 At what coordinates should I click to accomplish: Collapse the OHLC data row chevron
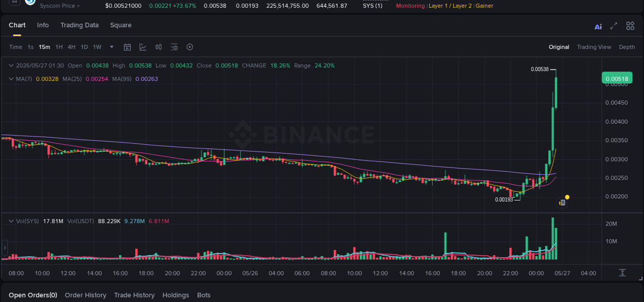[11, 65]
